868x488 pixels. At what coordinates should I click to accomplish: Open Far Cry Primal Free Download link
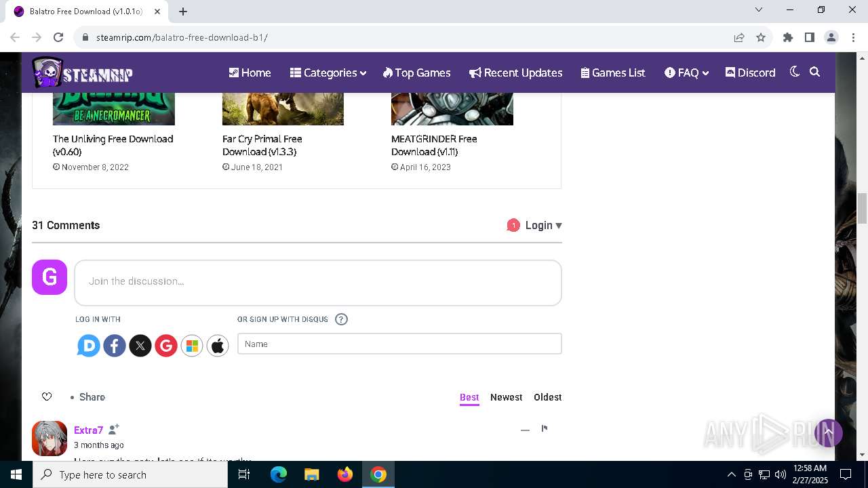click(262, 145)
